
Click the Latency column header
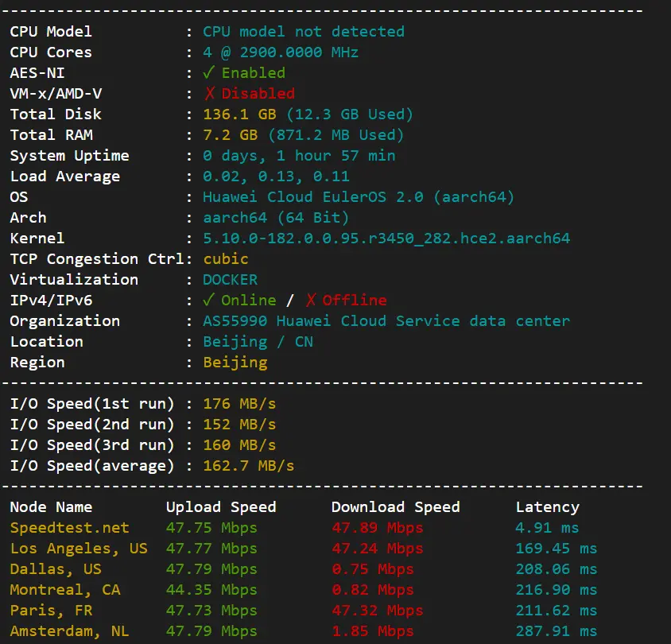point(547,506)
